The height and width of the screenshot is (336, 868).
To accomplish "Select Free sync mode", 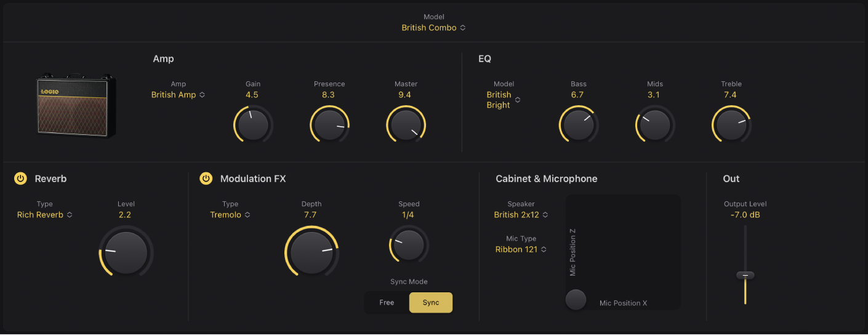I will (387, 303).
